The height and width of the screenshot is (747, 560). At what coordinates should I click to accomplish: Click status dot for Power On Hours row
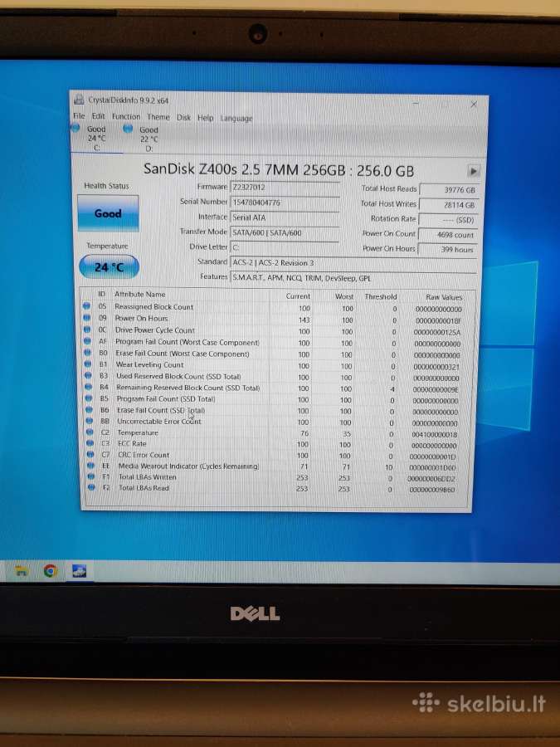(86, 318)
